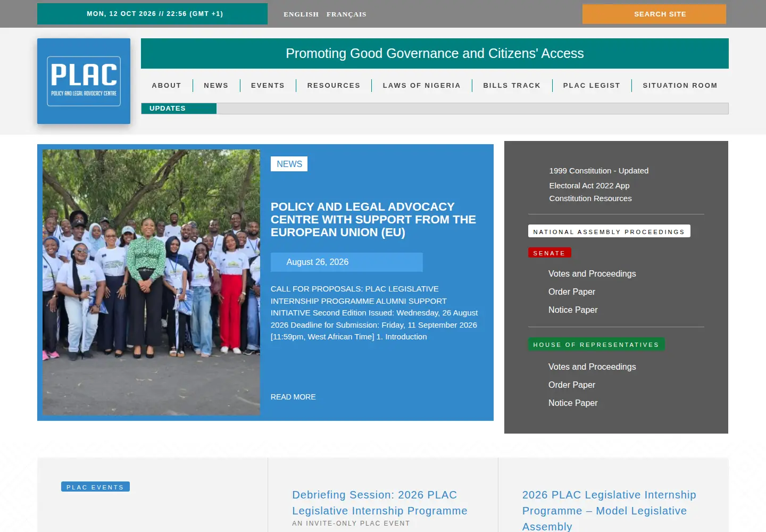The width and height of the screenshot is (766, 532).
Task: Open the Events menu
Action: pos(268,85)
